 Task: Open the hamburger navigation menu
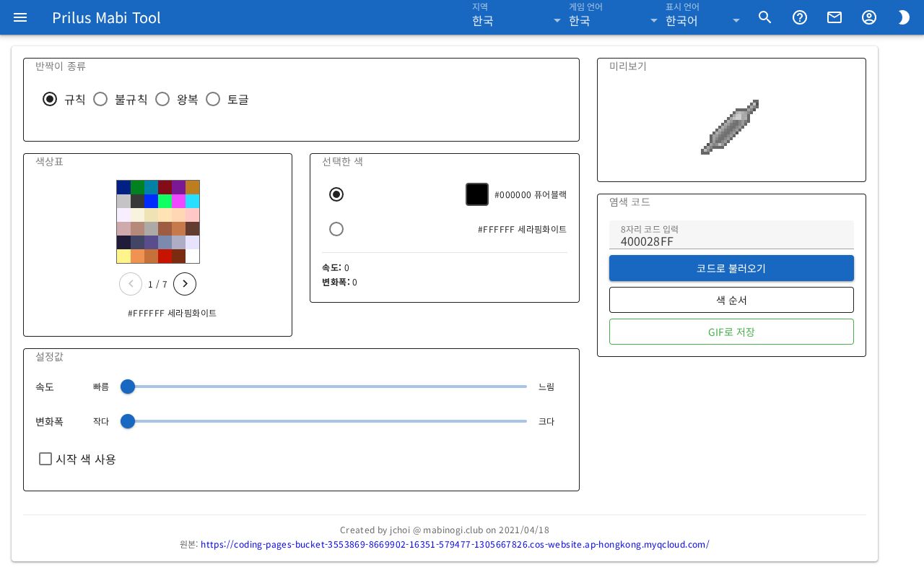[20, 17]
